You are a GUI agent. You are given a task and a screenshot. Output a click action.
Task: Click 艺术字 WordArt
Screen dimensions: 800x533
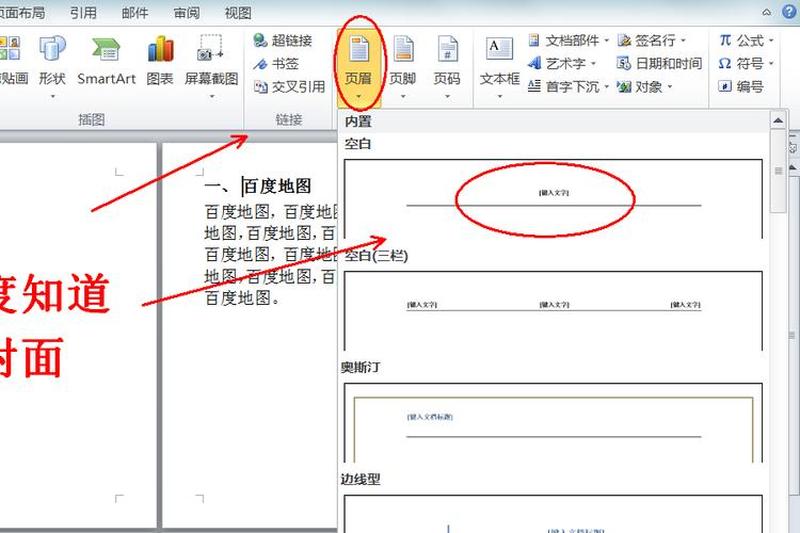557,64
